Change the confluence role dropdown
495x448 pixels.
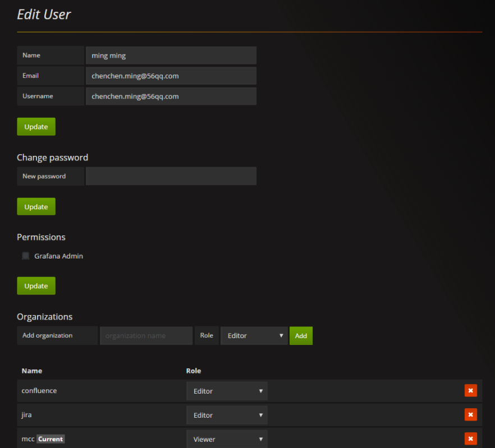[x=227, y=391]
